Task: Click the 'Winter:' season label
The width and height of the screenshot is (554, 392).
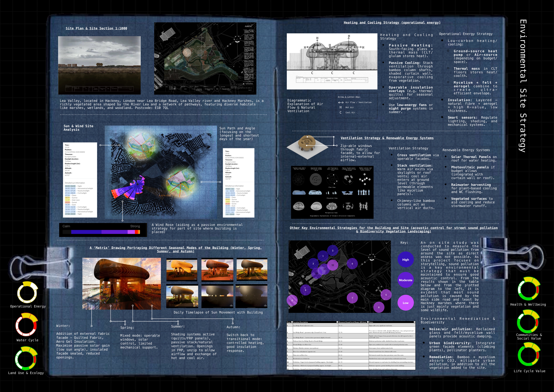Action: [63, 326]
